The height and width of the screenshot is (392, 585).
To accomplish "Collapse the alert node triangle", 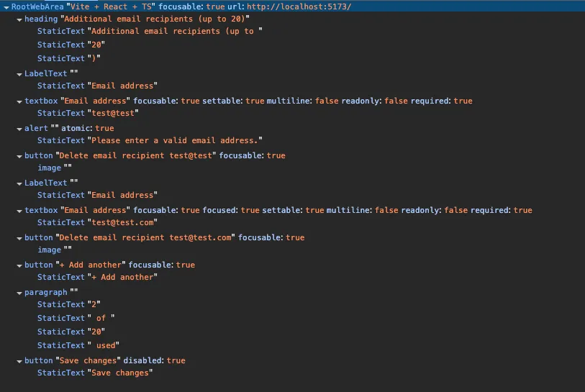I will pos(19,129).
